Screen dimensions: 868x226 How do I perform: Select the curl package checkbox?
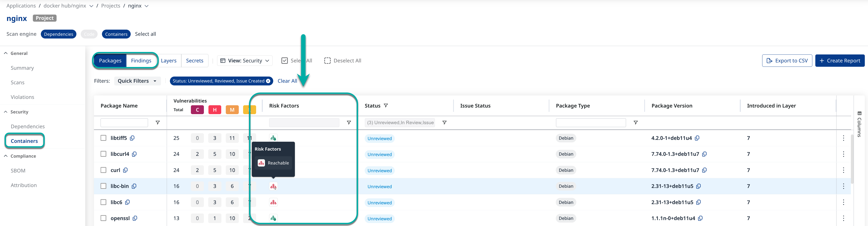104,170
